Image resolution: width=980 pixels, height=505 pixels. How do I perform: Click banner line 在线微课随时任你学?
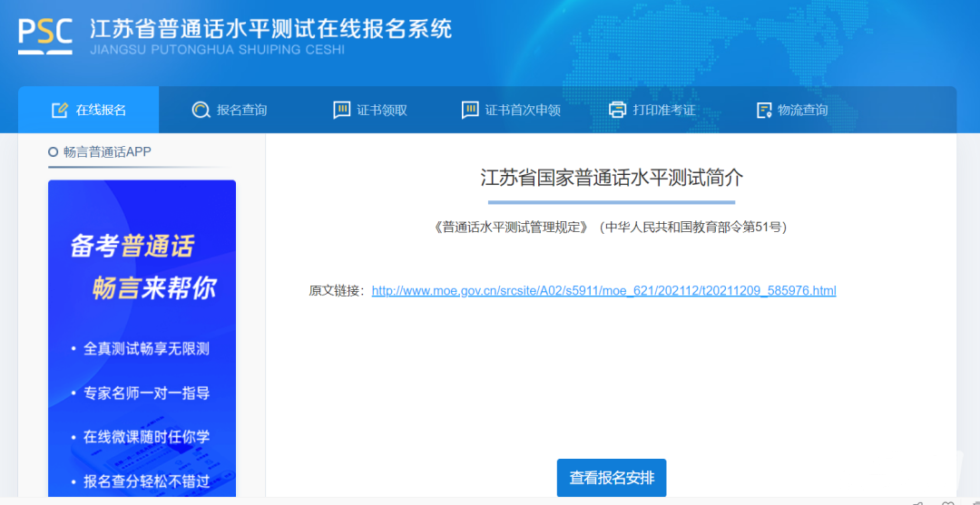(x=146, y=437)
